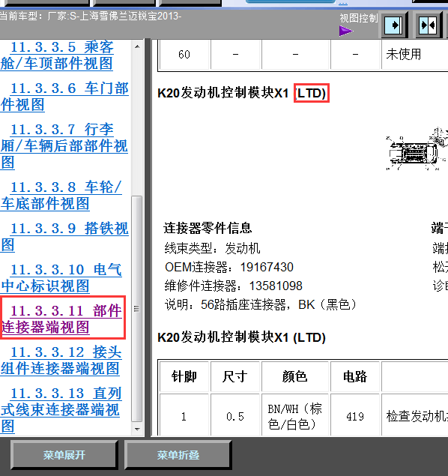
Task: Click the 尺寸 column header
Action: [x=235, y=376]
